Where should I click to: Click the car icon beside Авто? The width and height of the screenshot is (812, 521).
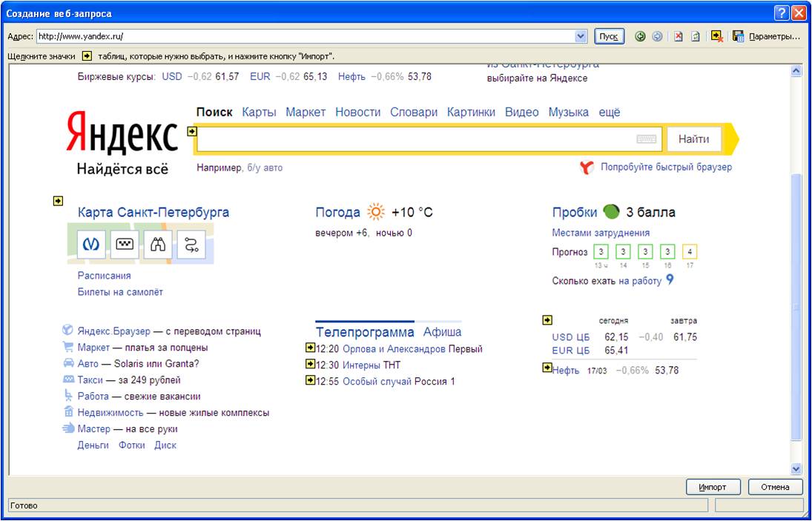tap(67, 362)
